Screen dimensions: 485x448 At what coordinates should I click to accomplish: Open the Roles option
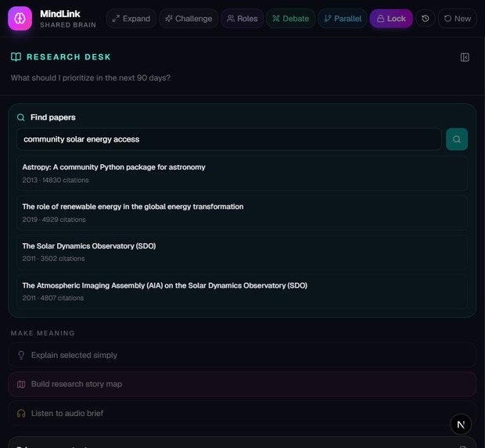[242, 19]
